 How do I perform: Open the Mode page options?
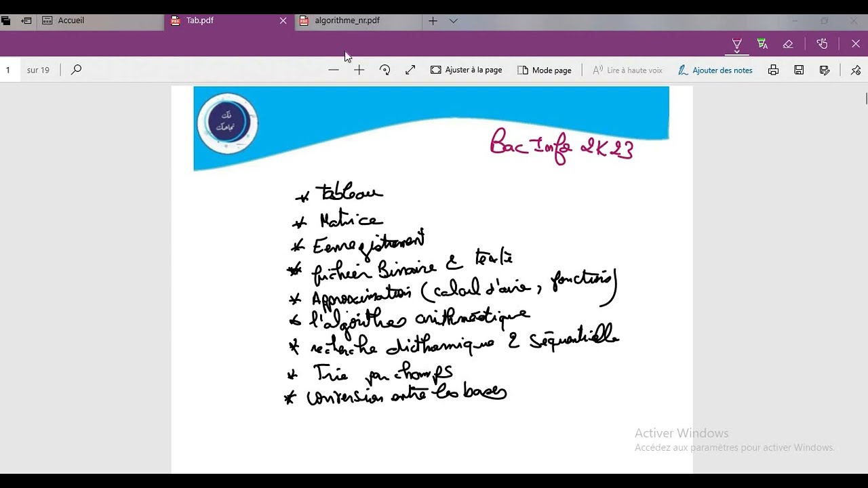click(x=544, y=70)
